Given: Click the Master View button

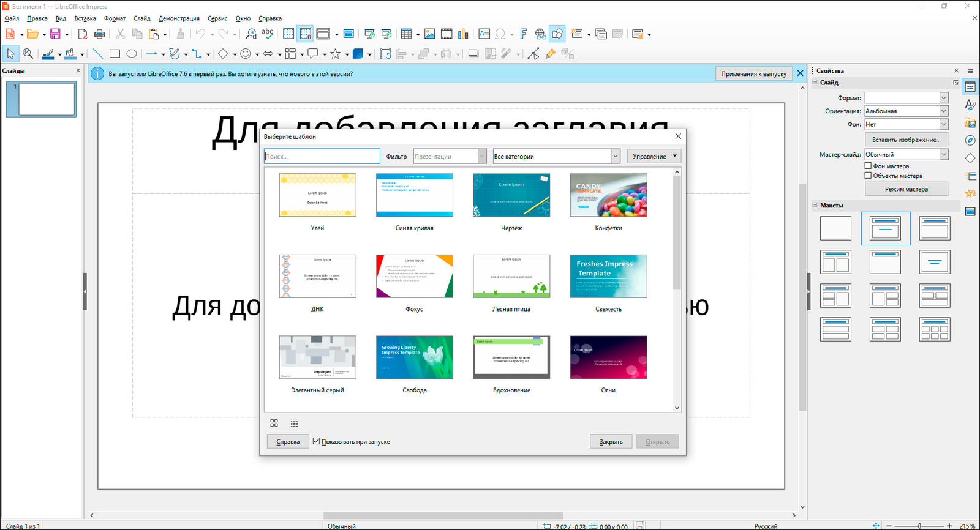Looking at the screenshot, I should [x=907, y=189].
